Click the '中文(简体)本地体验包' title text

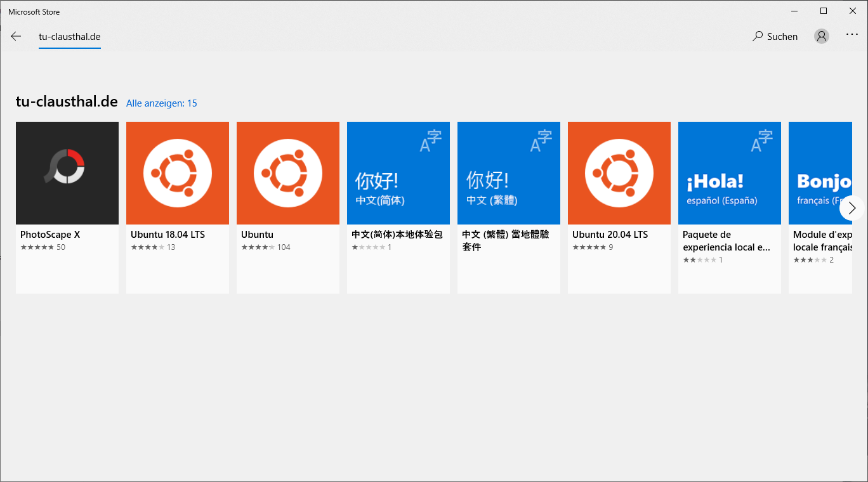(397, 235)
